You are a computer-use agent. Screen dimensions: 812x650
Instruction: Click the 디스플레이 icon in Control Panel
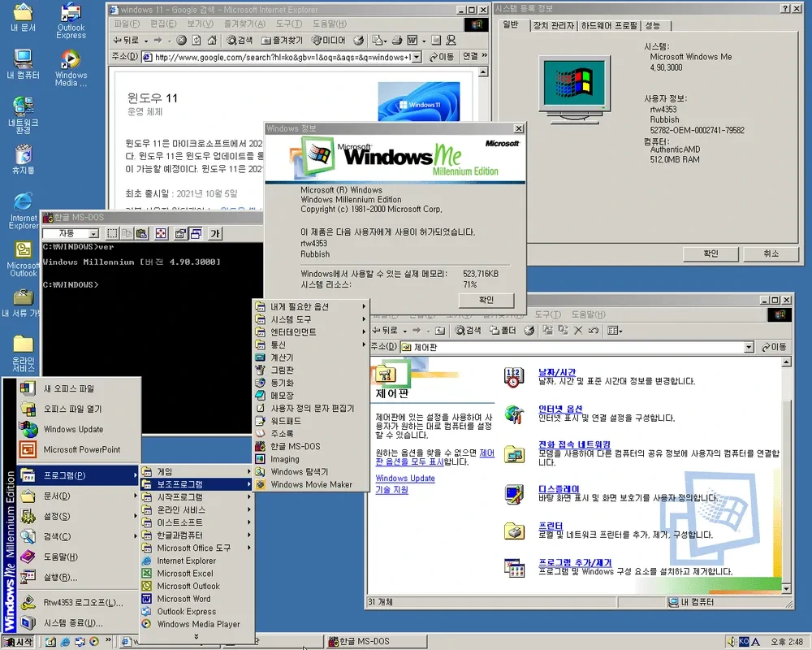coord(514,494)
